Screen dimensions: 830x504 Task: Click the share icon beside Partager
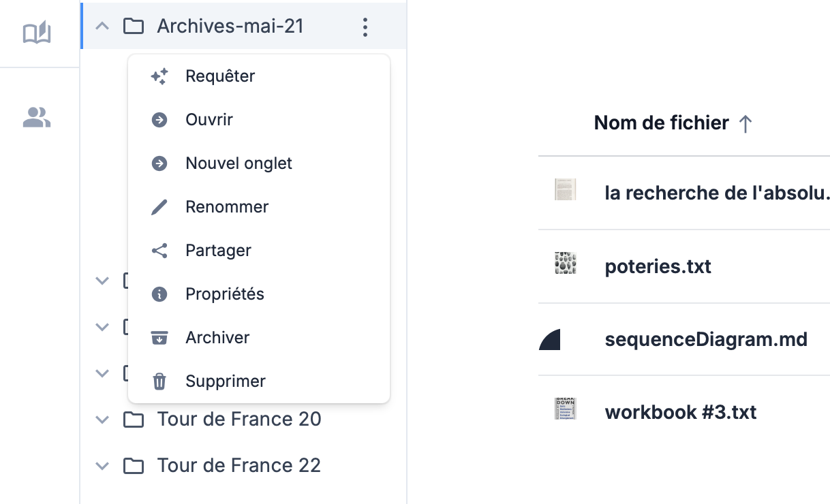(159, 251)
